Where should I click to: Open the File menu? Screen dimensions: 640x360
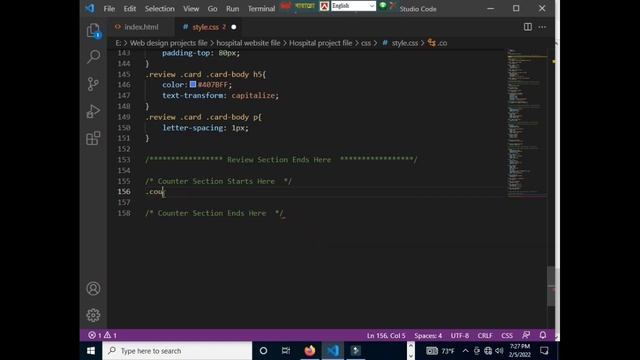coord(109,9)
